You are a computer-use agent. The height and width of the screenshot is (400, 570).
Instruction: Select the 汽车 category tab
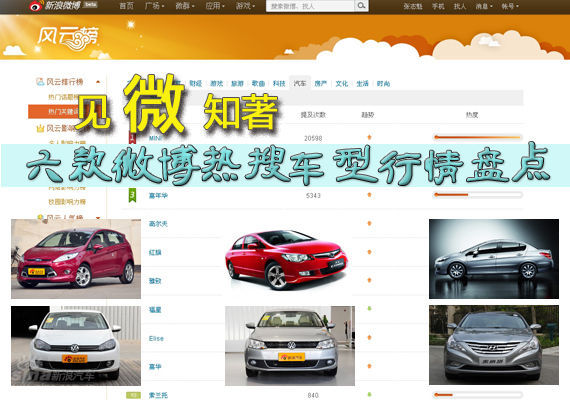(300, 83)
